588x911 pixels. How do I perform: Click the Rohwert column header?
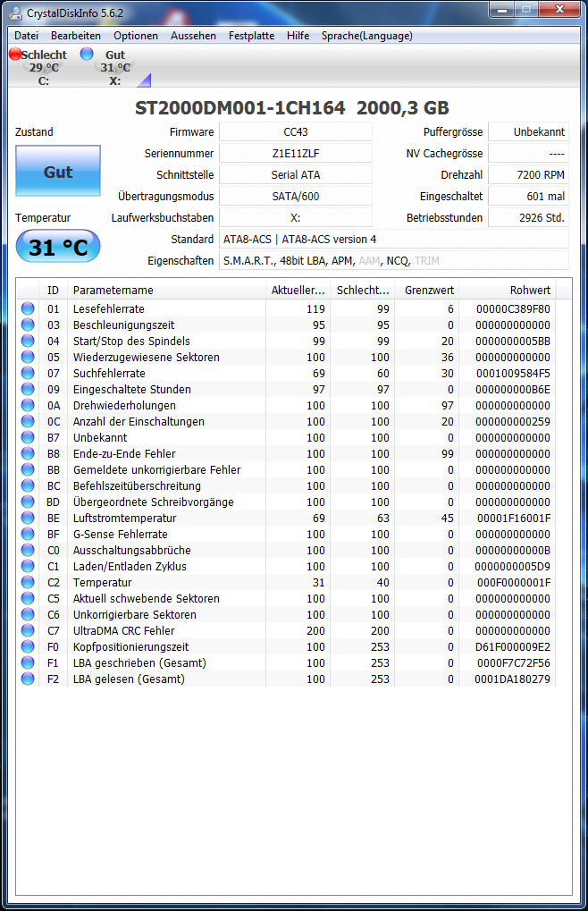click(507, 290)
